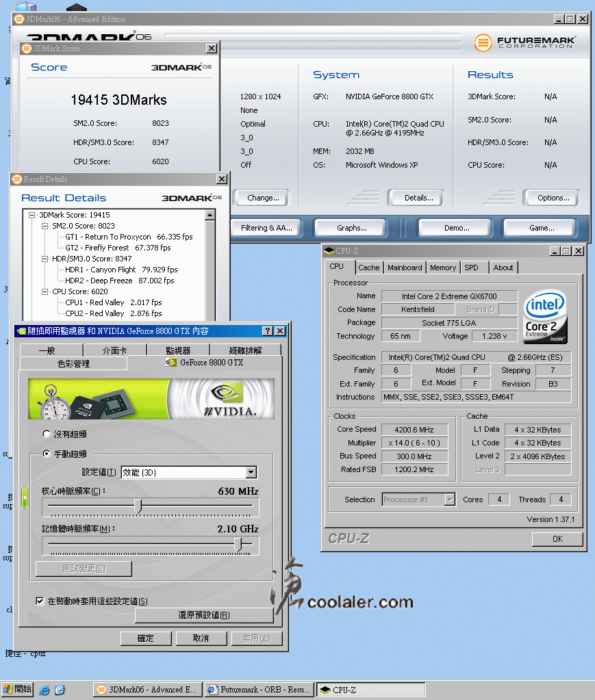Image resolution: width=595 pixels, height=700 pixels.
Task: Switch to 3DMark06 - Advanced taskbar item
Action: (148, 690)
